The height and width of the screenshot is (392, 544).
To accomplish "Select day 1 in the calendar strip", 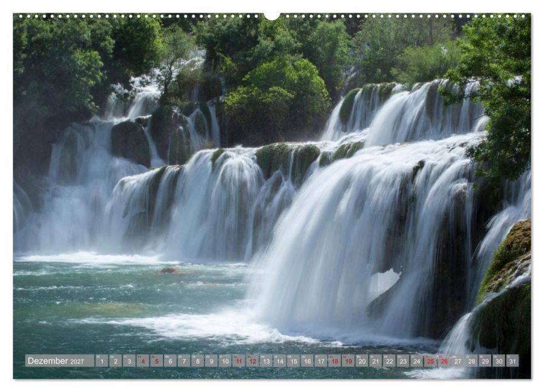I will 102,361.
